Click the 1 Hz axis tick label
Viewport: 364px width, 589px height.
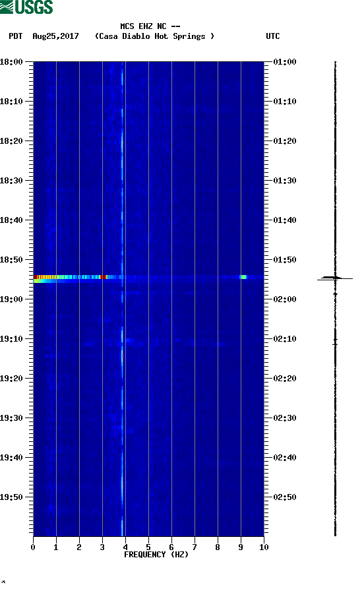click(x=56, y=547)
